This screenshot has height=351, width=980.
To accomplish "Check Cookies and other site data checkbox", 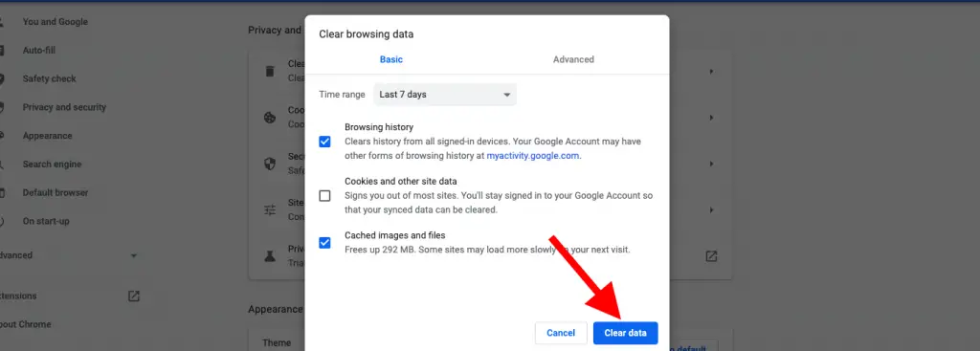I will click(325, 196).
